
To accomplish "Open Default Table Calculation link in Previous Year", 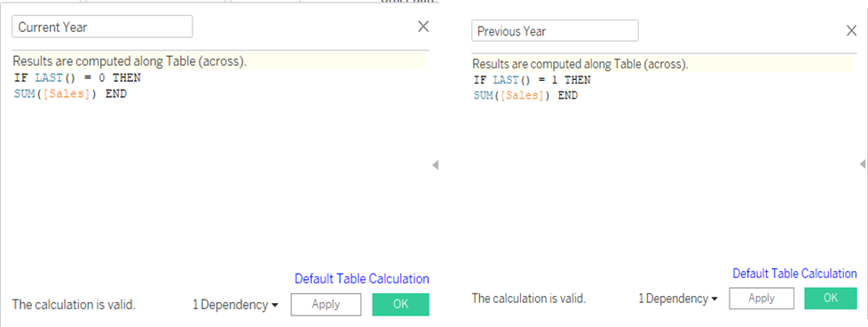I will pyautogui.click(x=794, y=273).
